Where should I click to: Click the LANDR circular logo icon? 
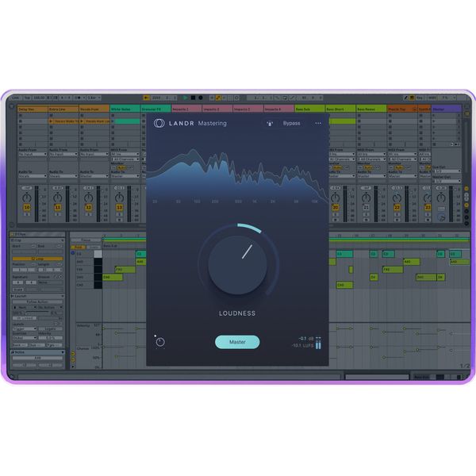click(x=159, y=123)
